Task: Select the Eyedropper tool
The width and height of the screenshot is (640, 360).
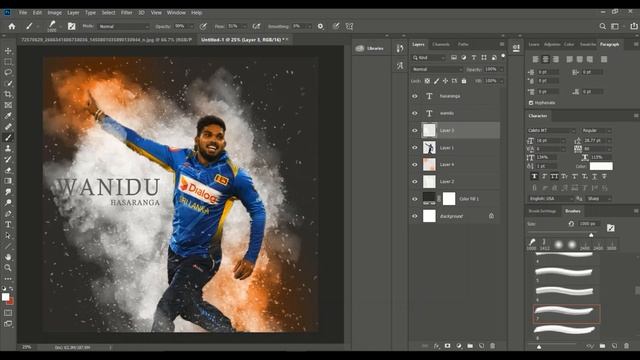Action: tap(8, 116)
